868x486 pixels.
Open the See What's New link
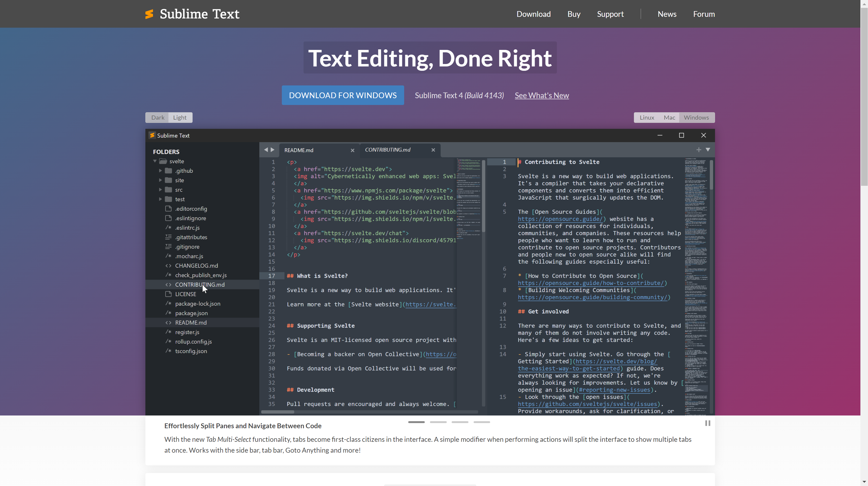[x=541, y=95]
